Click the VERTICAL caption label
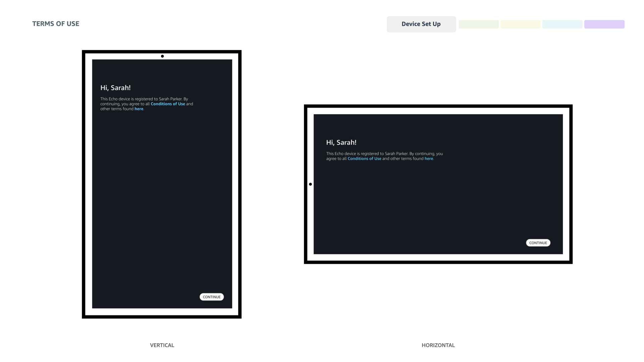The width and height of the screenshot is (644, 362). (x=162, y=345)
